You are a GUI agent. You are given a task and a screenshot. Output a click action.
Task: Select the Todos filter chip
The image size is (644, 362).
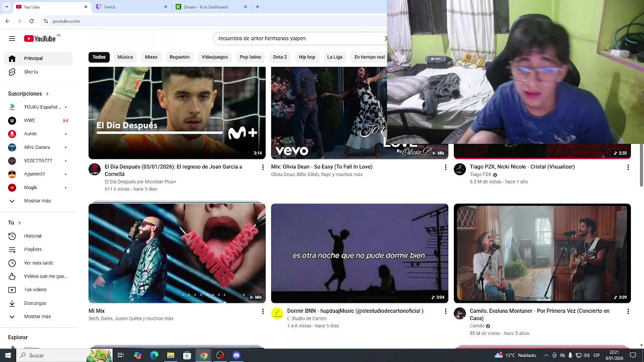pos(99,57)
